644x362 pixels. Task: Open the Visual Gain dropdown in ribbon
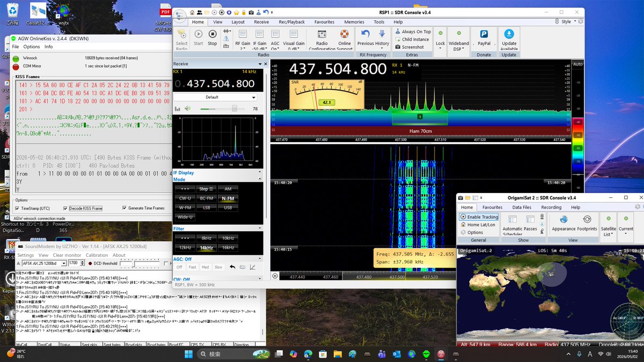294,40
